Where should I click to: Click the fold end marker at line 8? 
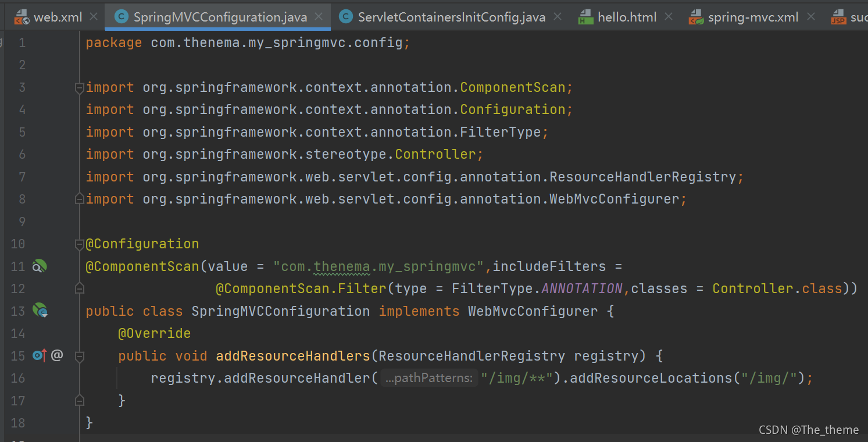(x=80, y=199)
